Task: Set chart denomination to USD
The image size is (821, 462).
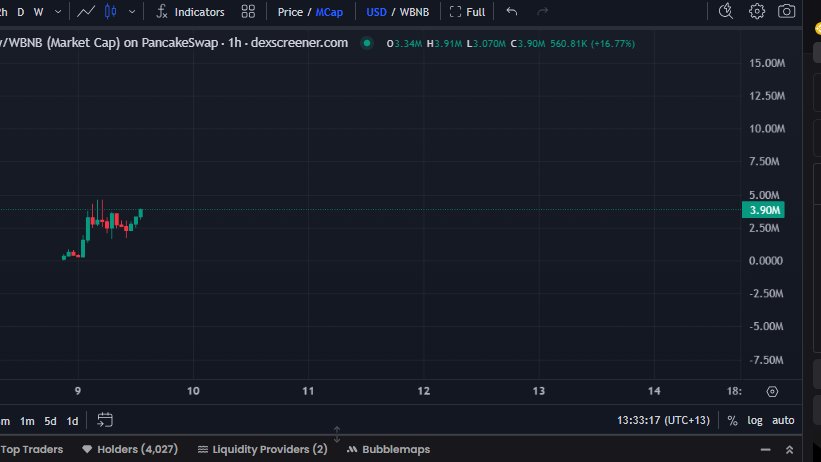Action: (376, 12)
